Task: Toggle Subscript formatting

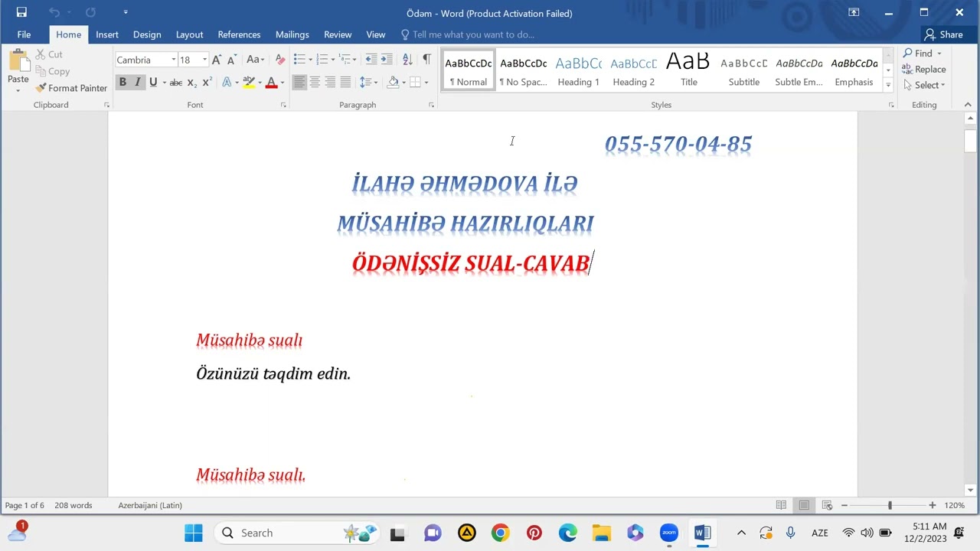Action: click(192, 83)
